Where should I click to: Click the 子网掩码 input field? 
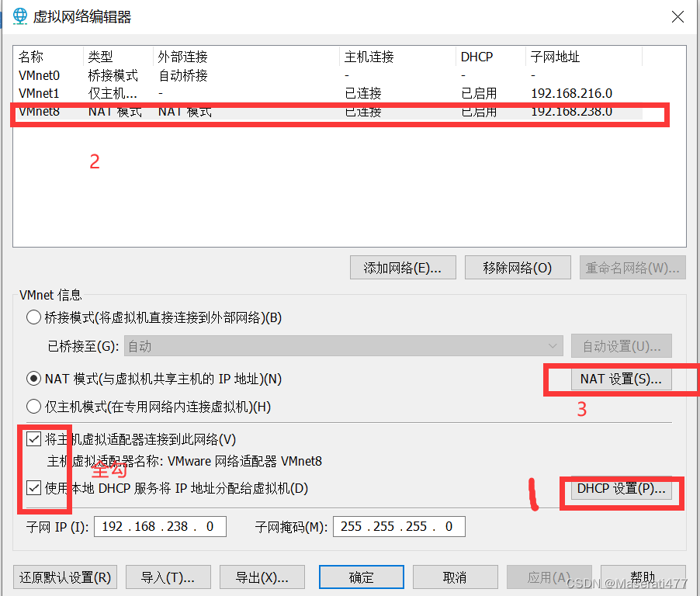coord(399,526)
